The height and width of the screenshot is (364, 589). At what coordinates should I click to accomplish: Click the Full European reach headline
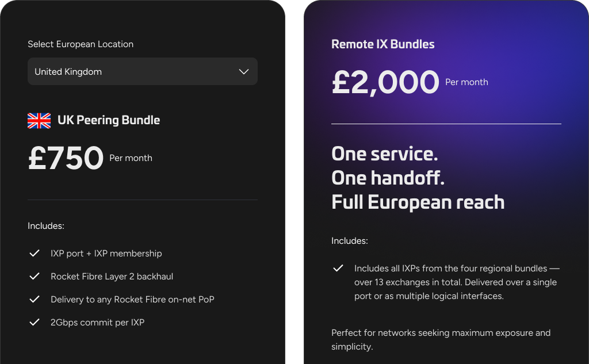point(418,202)
